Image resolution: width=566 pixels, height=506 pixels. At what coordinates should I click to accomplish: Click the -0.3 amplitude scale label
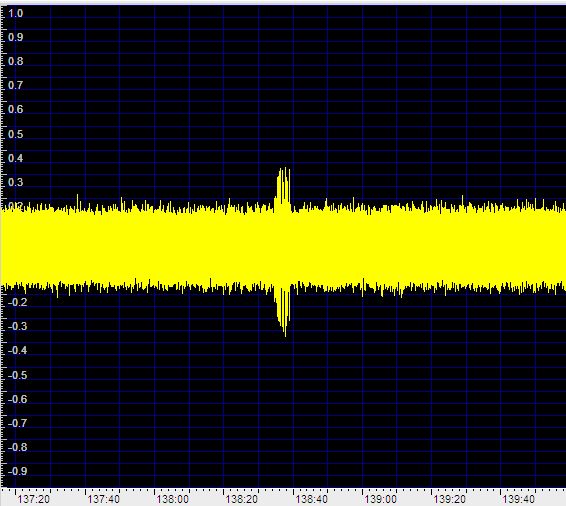(x=17, y=326)
